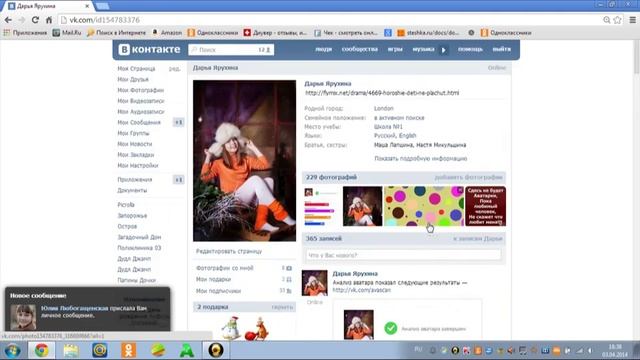Open Мои Друзья in the sidebar

(x=133, y=79)
